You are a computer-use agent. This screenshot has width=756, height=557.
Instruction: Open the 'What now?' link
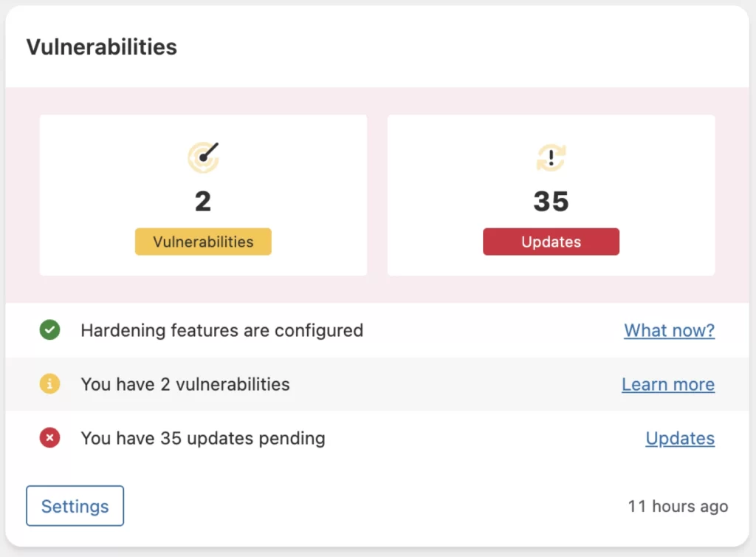pyautogui.click(x=669, y=330)
